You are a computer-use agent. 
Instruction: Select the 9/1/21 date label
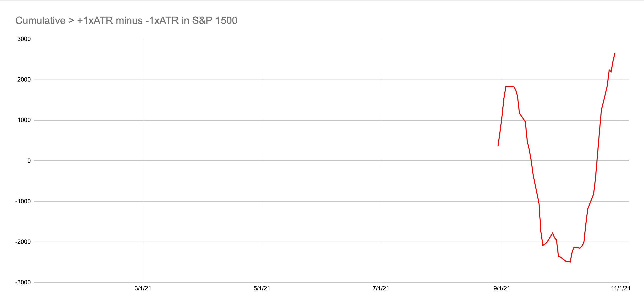502,288
